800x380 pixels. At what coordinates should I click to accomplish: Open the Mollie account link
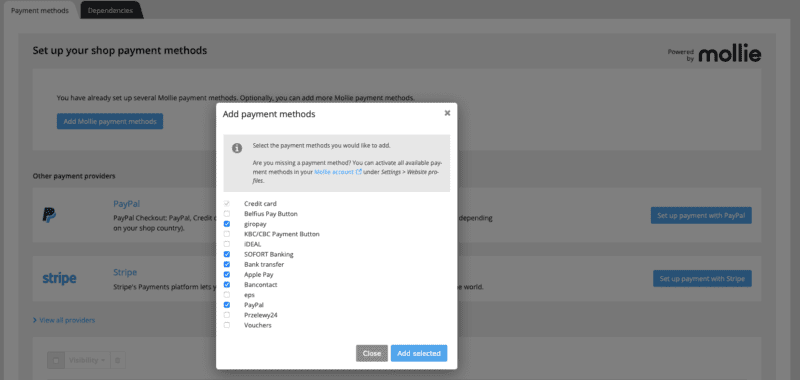pyautogui.click(x=334, y=172)
